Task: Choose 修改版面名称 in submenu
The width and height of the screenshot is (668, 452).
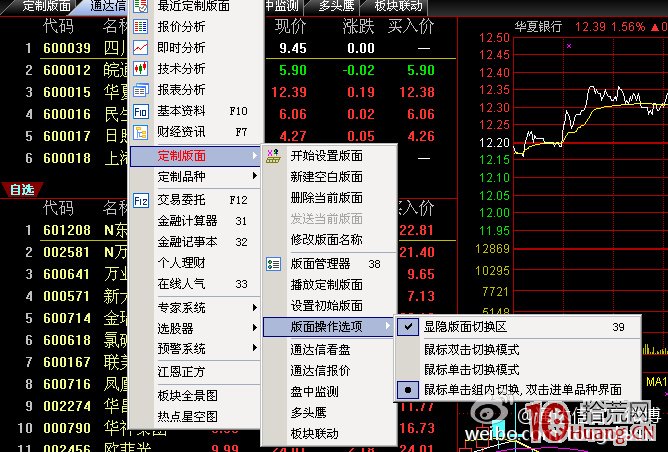Action: pyautogui.click(x=326, y=240)
